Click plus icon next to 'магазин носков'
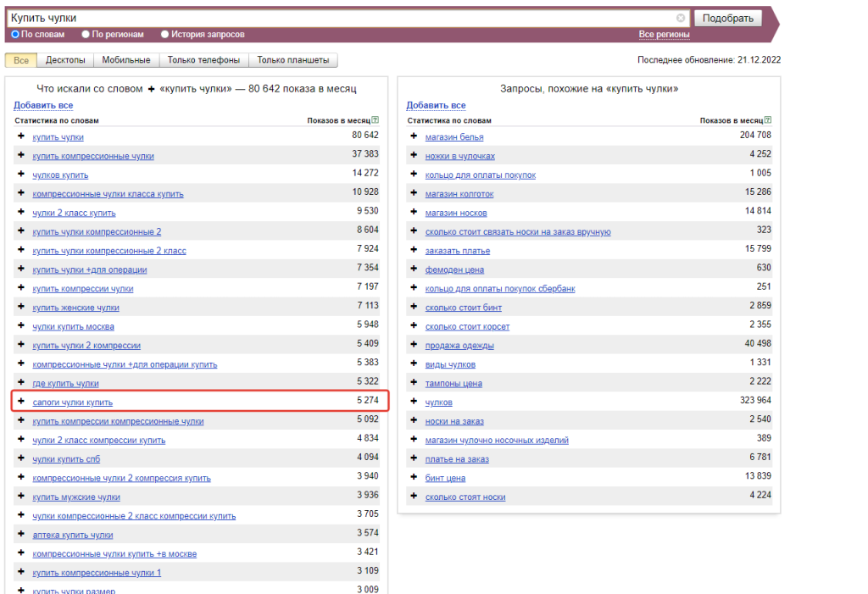The height and width of the screenshot is (594, 868). point(414,212)
